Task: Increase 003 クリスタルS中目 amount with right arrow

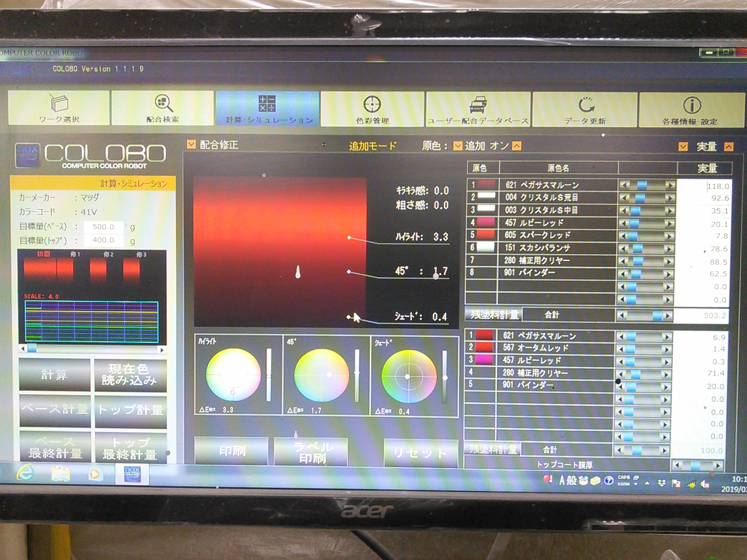Action: [x=670, y=210]
